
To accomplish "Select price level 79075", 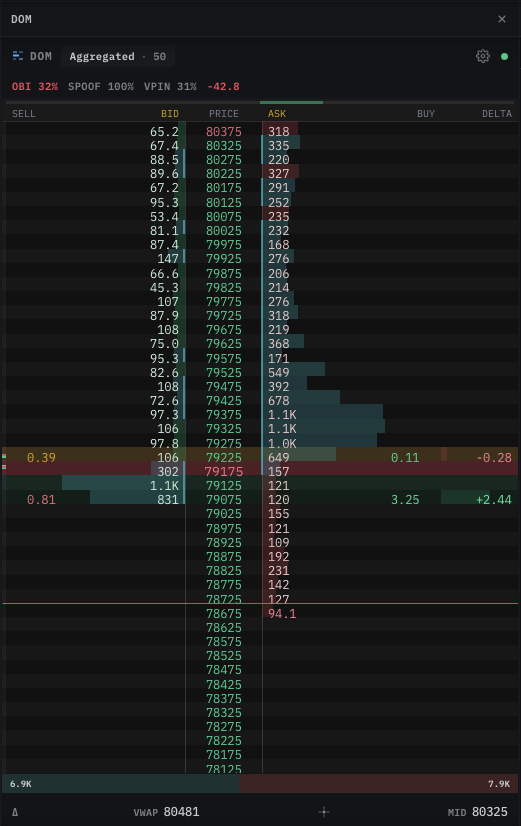I will tap(223, 499).
